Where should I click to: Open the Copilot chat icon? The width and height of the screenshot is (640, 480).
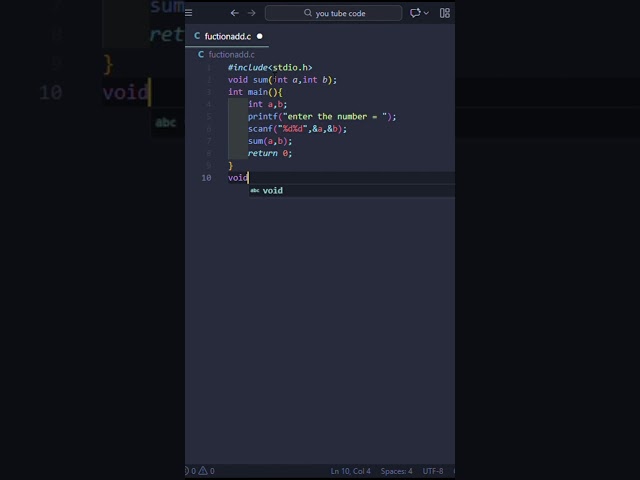point(415,13)
